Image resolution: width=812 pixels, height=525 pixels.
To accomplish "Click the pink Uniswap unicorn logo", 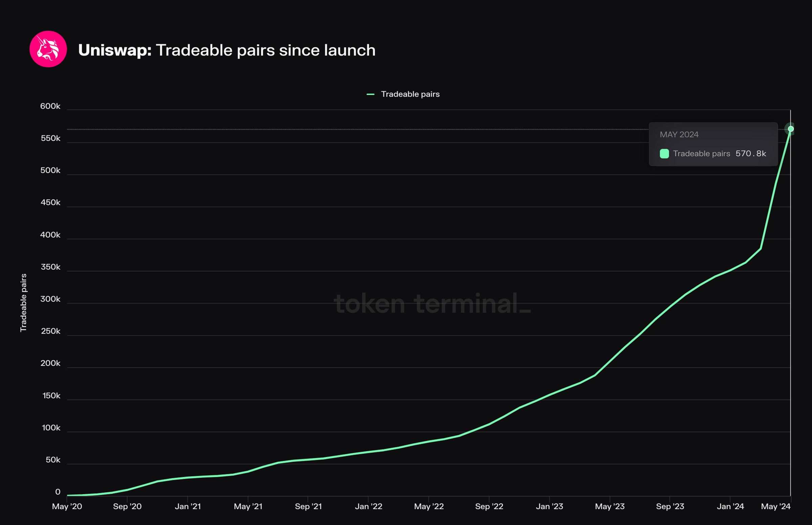I will tap(48, 49).
